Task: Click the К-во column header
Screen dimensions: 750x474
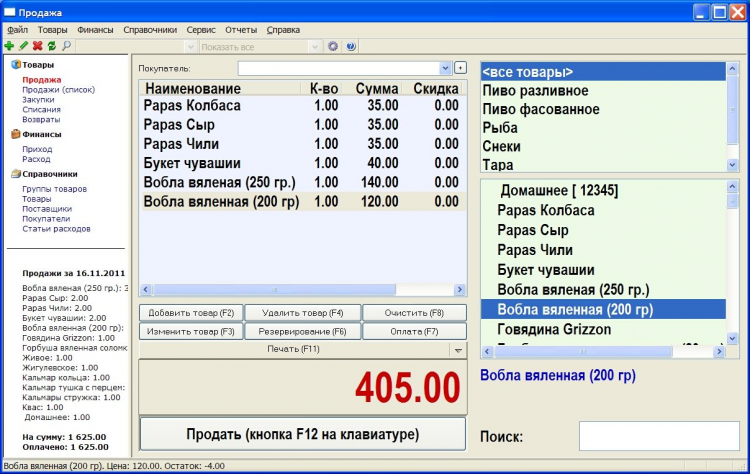Action: point(322,88)
